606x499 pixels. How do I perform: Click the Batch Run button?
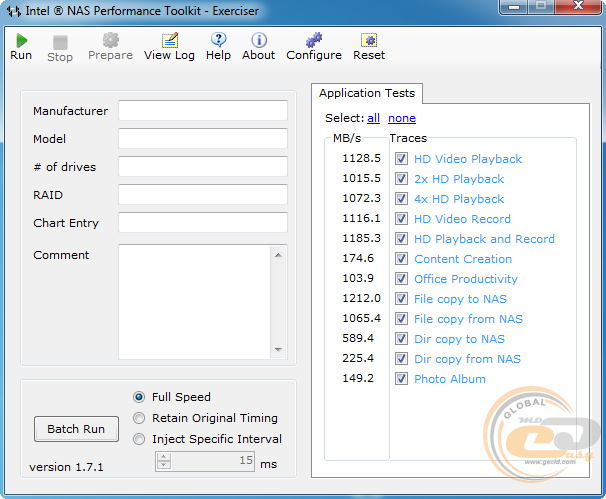coord(76,429)
